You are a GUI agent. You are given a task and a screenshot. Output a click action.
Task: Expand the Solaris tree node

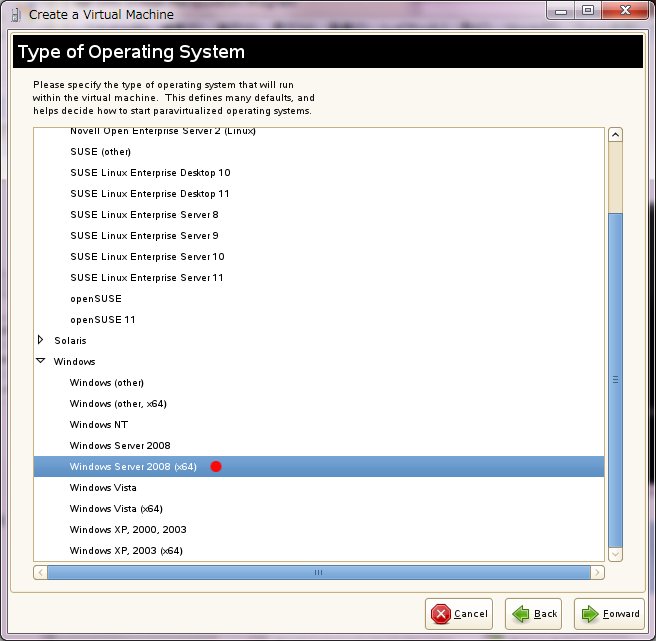pos(41,340)
